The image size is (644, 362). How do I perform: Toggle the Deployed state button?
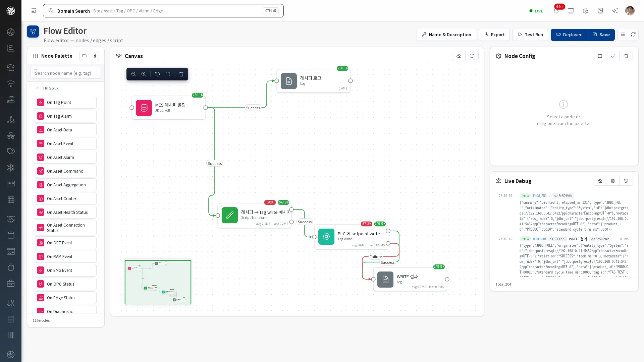569,35
